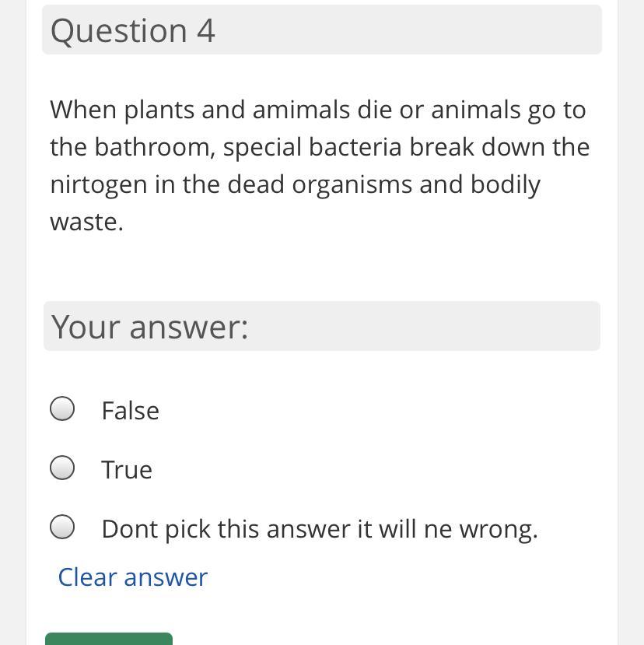Click the word "waste." ending the question

click(x=86, y=222)
